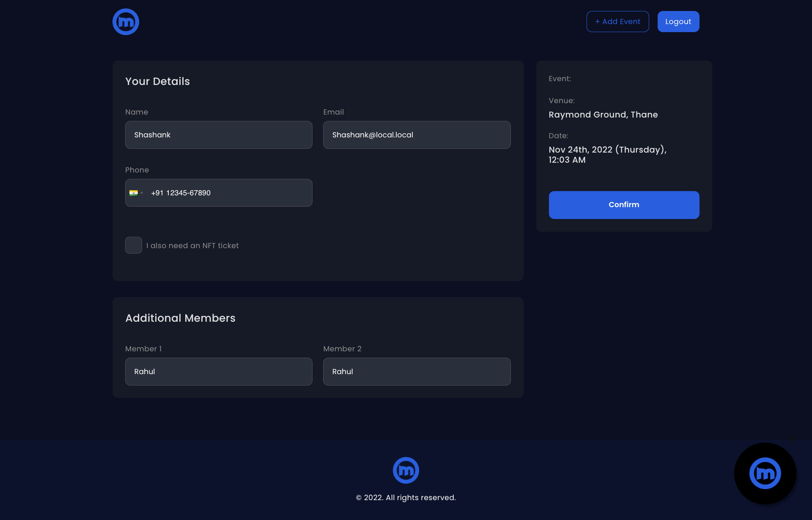Open the floating chat bubble at bottom right

tap(765, 473)
